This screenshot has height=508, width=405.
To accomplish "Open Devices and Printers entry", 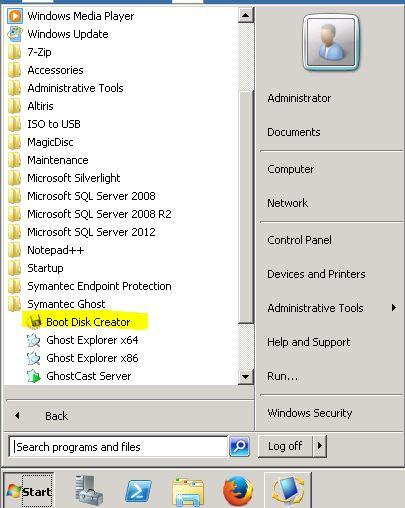I will pyautogui.click(x=316, y=274).
